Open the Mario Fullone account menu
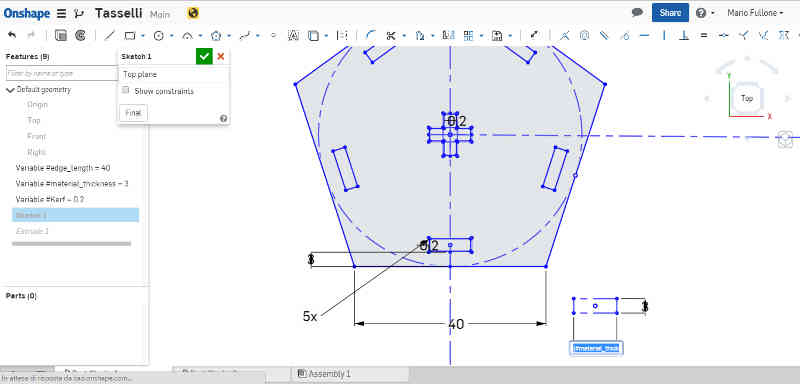The width and height of the screenshot is (800, 384). point(755,13)
